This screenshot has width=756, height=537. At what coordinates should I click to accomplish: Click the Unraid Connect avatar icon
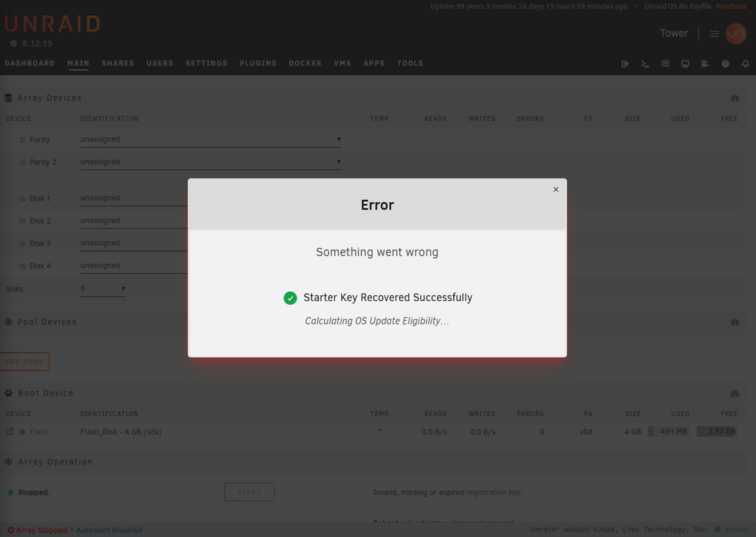pyautogui.click(x=736, y=34)
